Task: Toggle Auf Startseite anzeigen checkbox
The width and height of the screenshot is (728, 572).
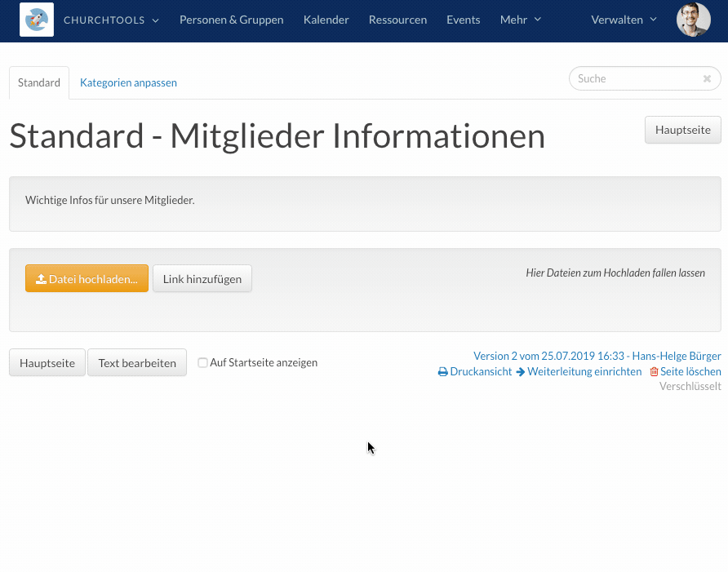Action: click(x=202, y=362)
